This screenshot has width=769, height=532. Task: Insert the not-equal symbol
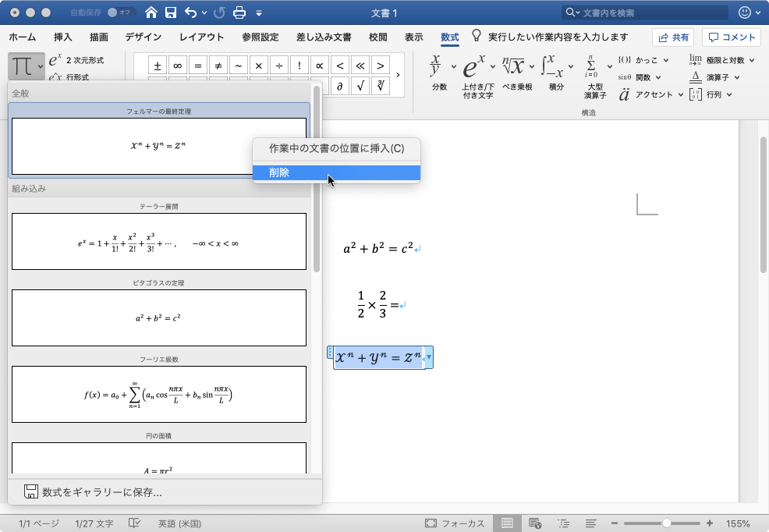(218, 66)
